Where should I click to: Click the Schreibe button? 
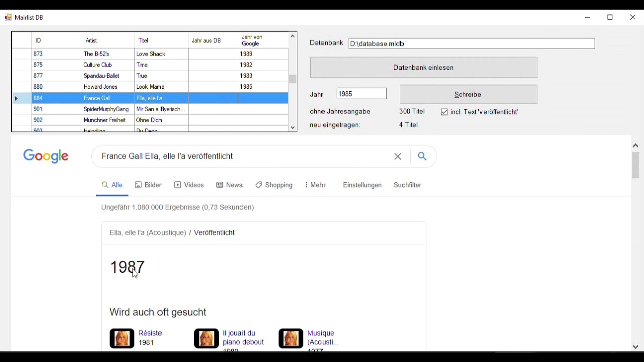point(468,94)
